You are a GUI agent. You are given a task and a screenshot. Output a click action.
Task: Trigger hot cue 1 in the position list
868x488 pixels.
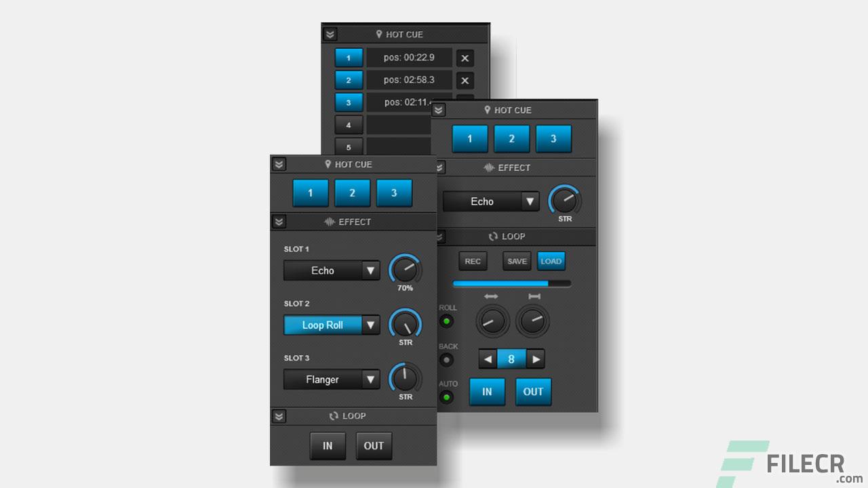coord(349,58)
